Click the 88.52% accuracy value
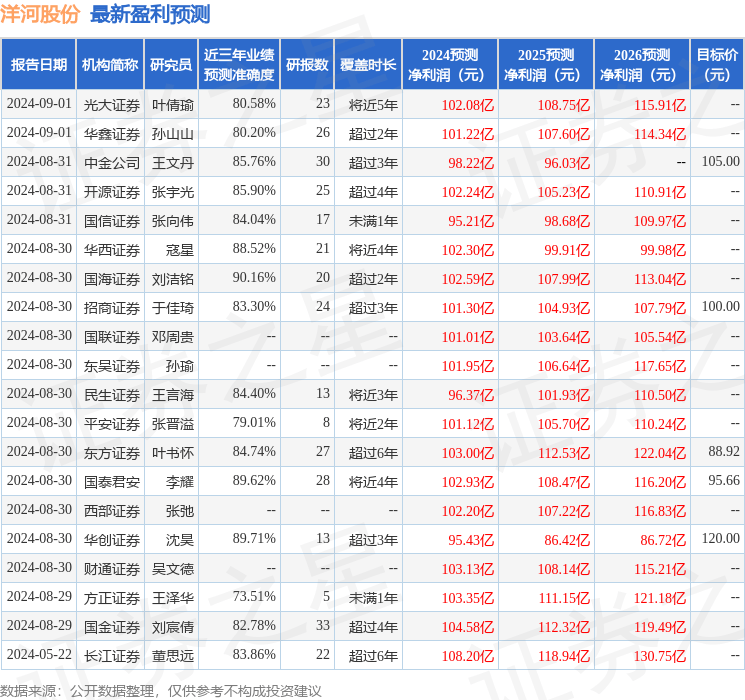Image resolution: width=745 pixels, height=700 pixels. coord(254,248)
